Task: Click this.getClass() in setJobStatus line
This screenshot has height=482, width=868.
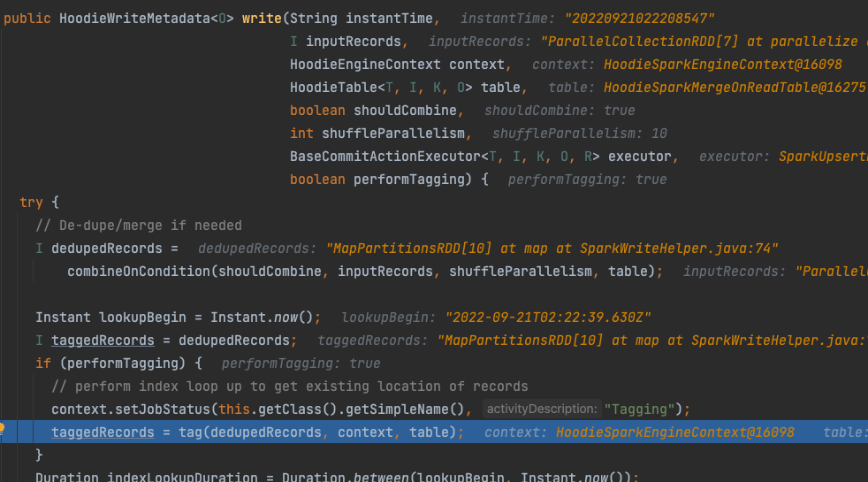Action: pos(278,409)
